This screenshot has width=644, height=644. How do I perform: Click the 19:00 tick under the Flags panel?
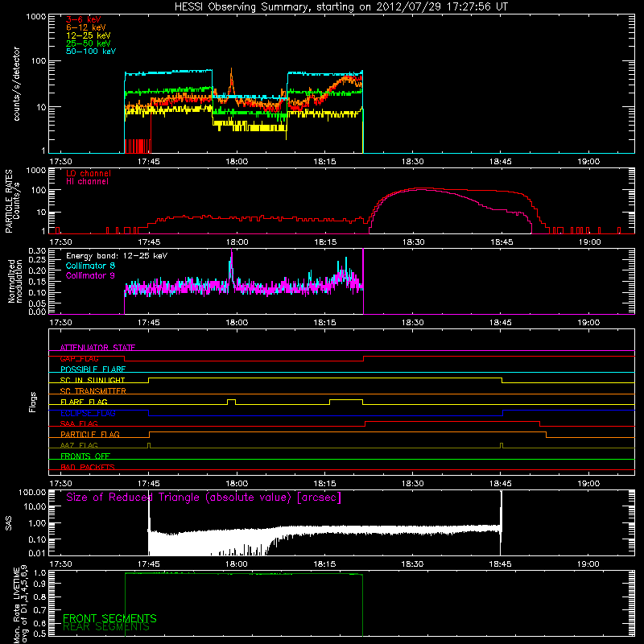(588, 484)
